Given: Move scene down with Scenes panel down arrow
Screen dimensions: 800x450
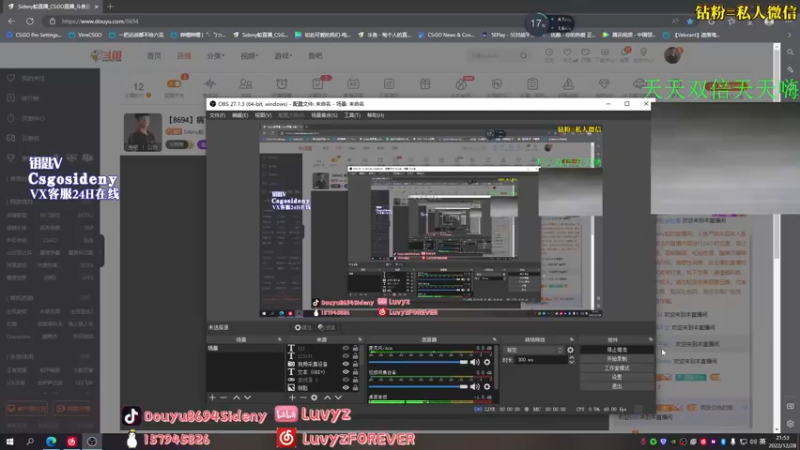Looking at the screenshot, I should 247,397.
